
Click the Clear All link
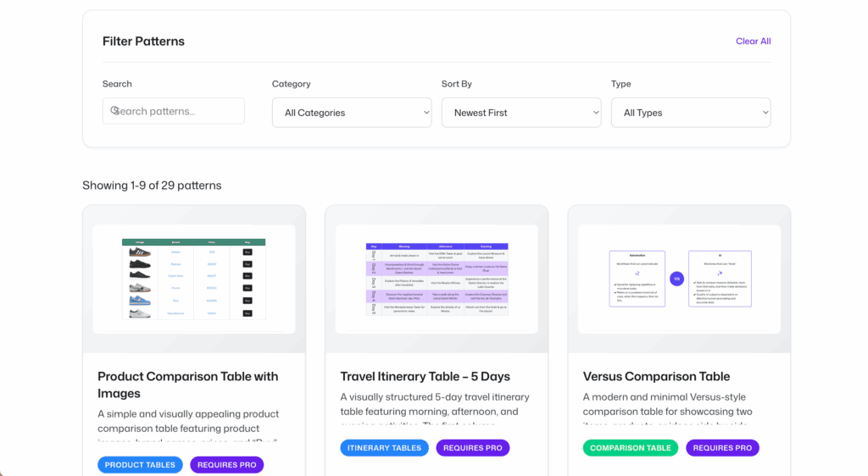tap(753, 42)
